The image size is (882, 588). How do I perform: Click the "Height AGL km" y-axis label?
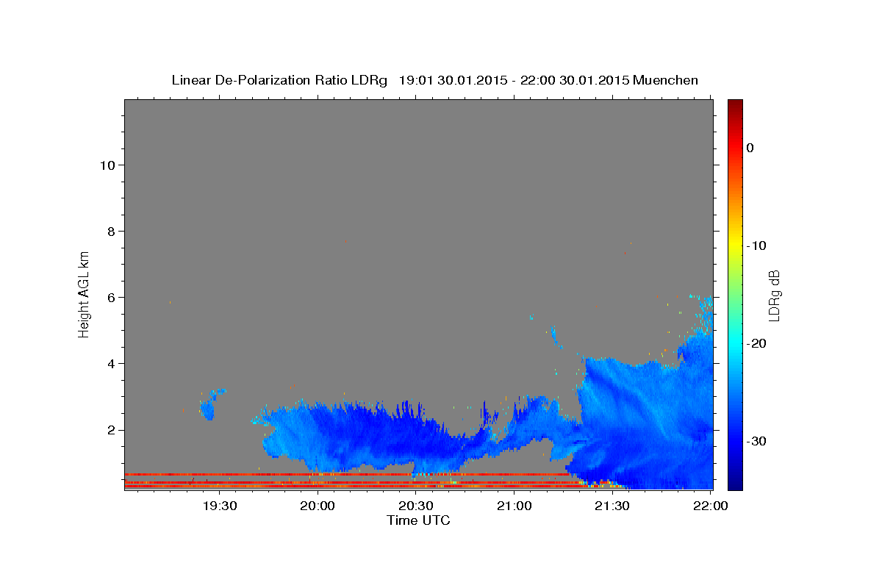click(84, 294)
